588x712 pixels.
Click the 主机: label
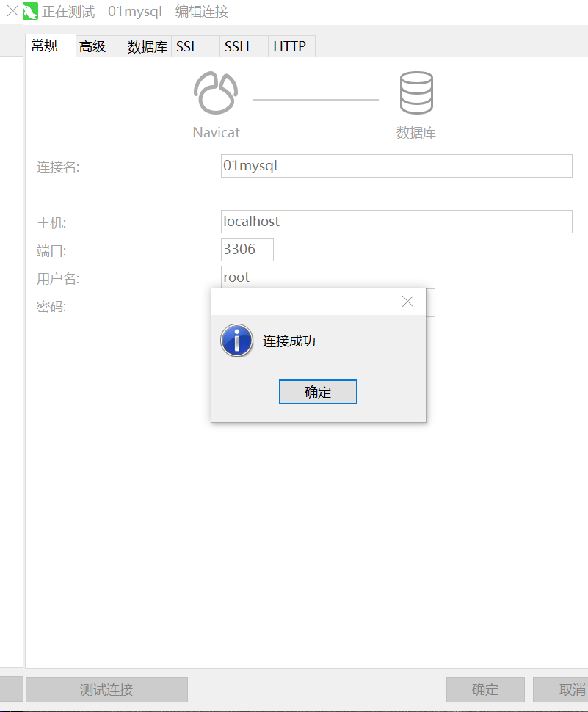point(51,223)
